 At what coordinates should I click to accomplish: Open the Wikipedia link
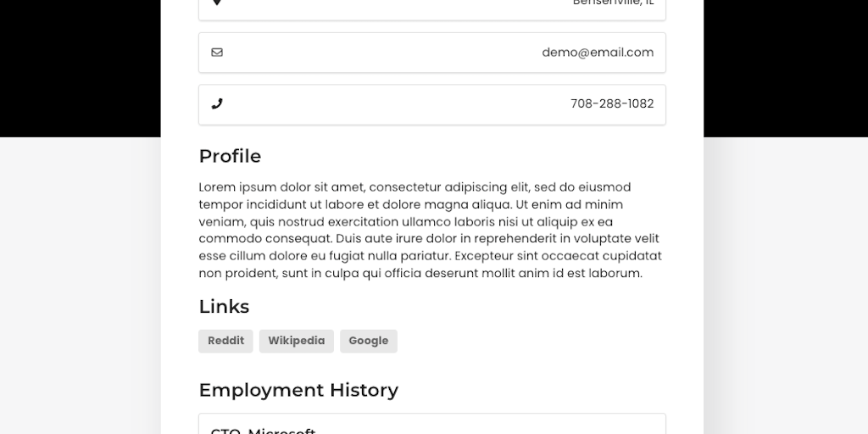coord(297,341)
